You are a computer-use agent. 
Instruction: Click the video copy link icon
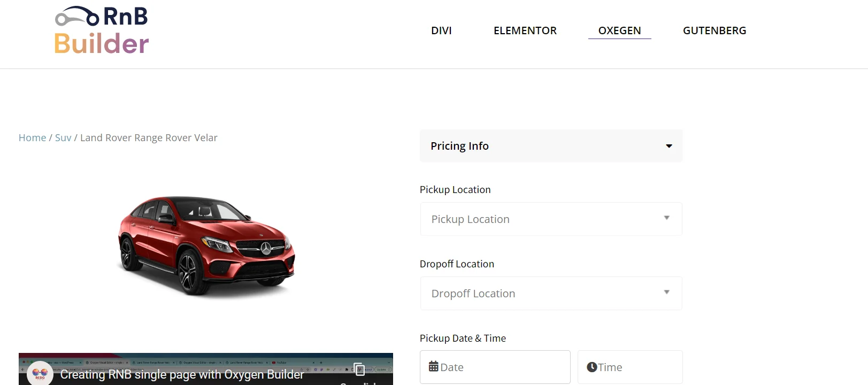359,369
